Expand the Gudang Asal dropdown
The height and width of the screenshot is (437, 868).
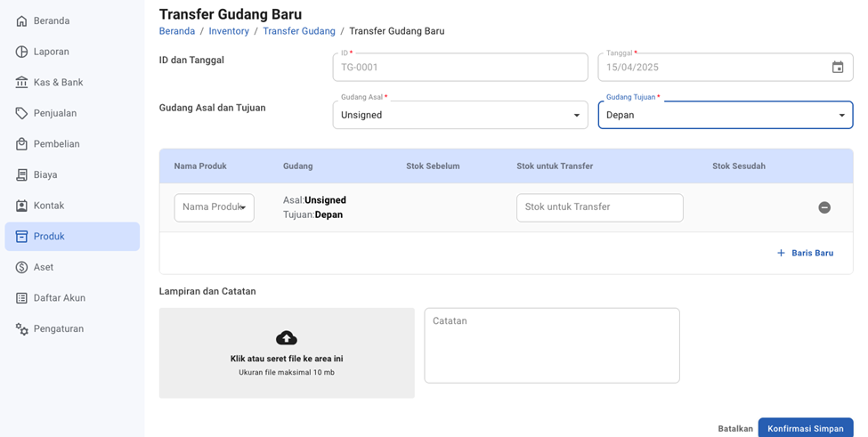(576, 115)
